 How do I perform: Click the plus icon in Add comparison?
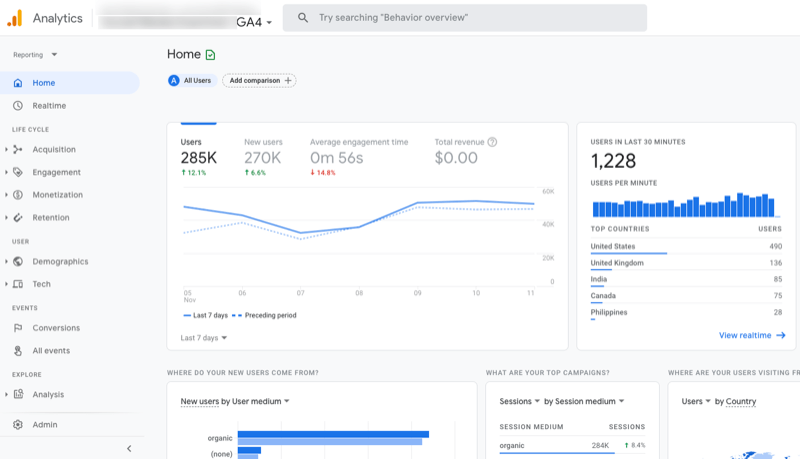288,81
